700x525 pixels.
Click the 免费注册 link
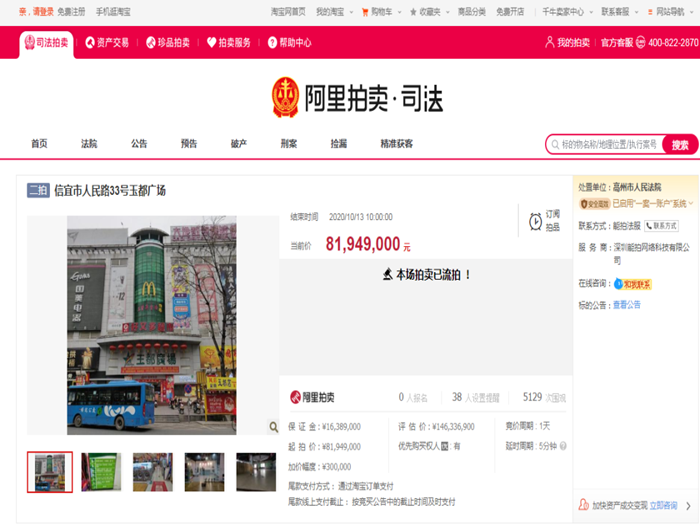pos(71,12)
